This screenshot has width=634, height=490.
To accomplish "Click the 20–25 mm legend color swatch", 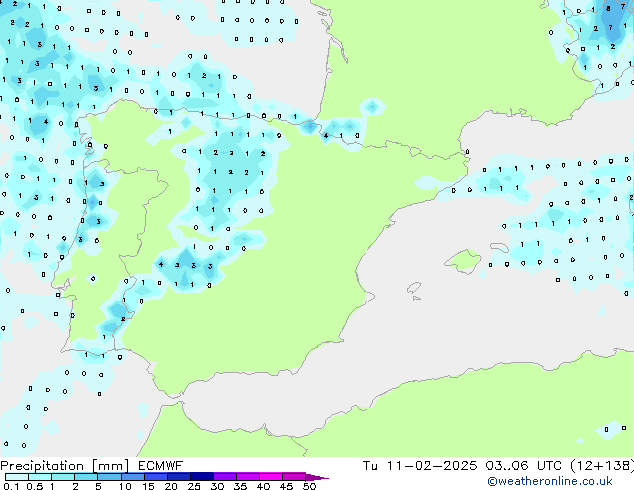I will 178,477.
